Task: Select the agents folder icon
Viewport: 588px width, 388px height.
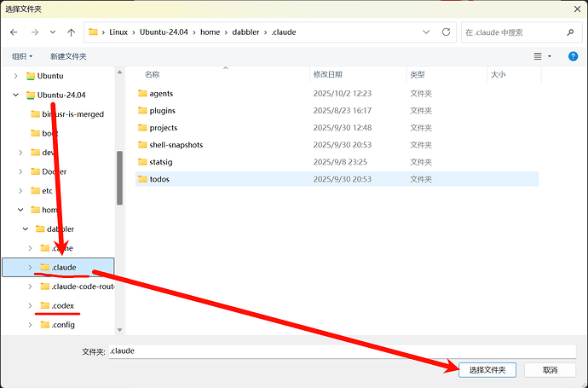Action: pyautogui.click(x=142, y=94)
